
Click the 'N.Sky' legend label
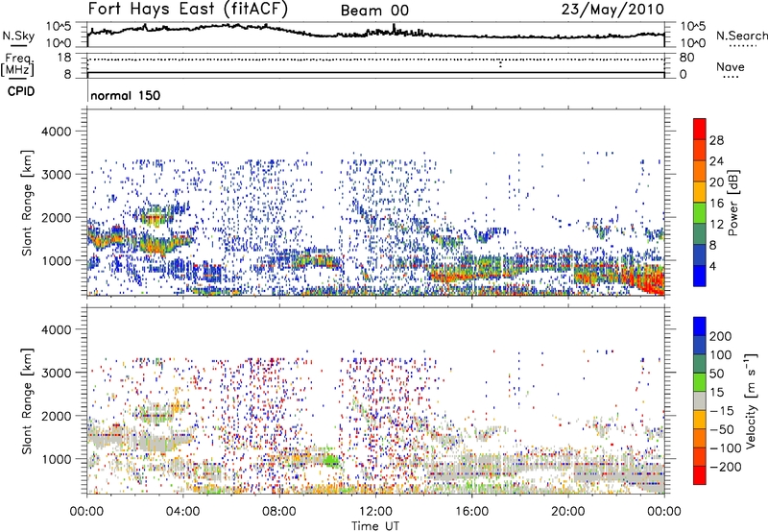(18, 36)
